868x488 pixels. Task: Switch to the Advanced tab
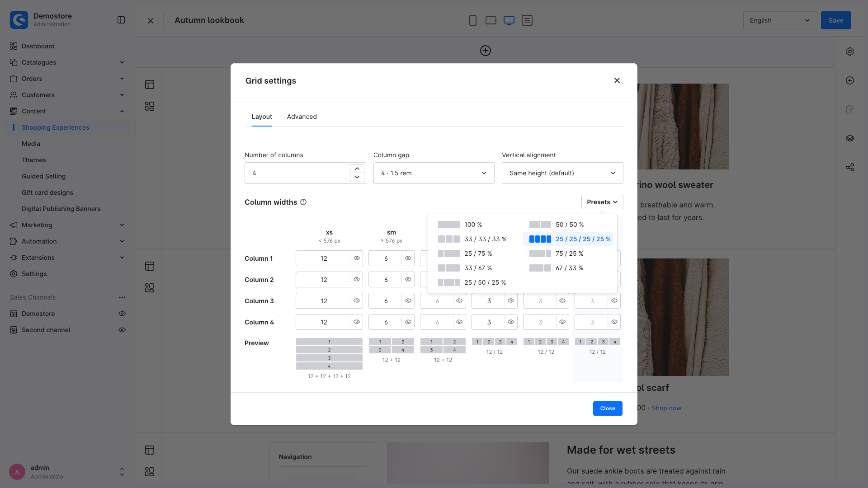pyautogui.click(x=302, y=117)
